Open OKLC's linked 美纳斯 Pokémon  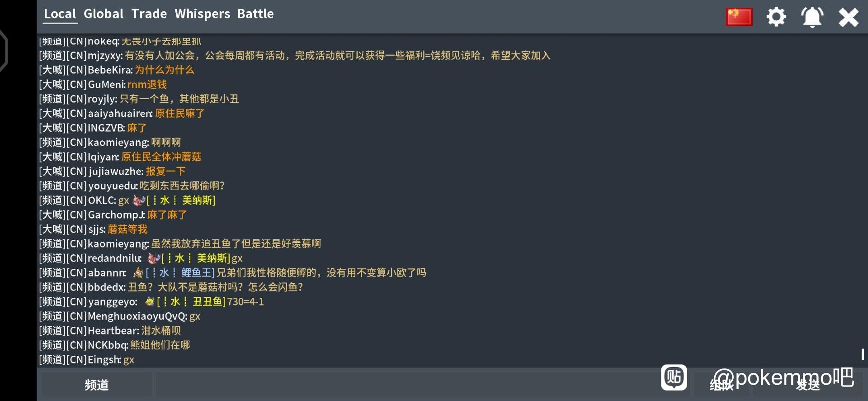coord(181,200)
